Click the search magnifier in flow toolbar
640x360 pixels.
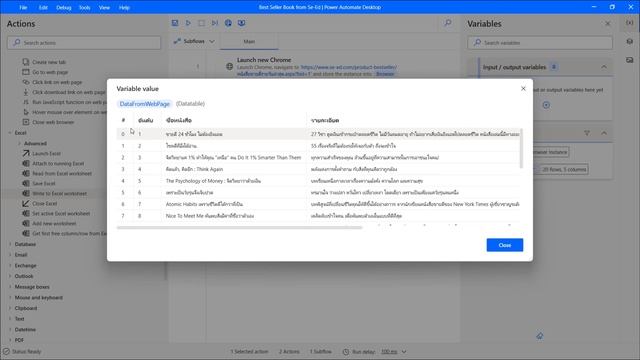448,23
